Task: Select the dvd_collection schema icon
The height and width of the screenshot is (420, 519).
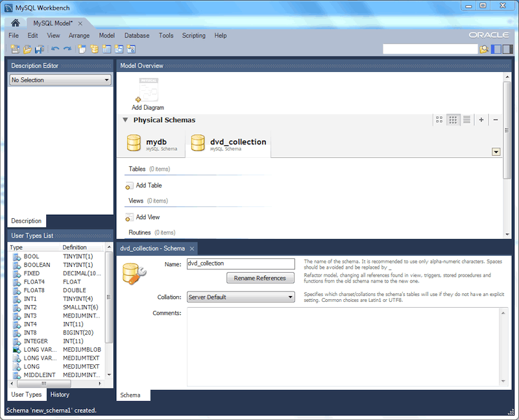Action: tap(198, 142)
